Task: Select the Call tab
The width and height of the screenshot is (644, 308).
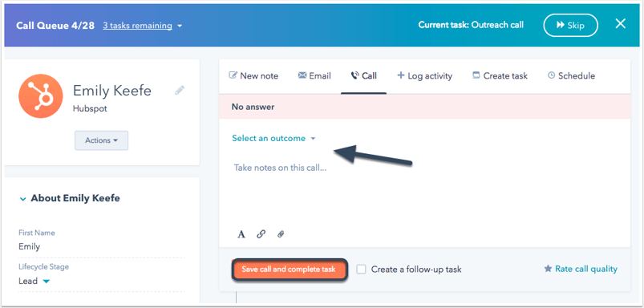Action: tap(363, 76)
